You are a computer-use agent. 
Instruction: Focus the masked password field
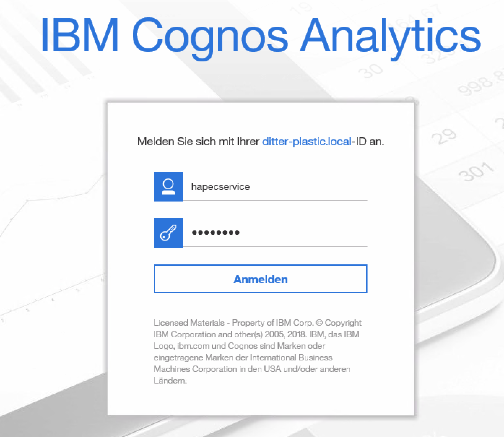[x=274, y=233]
